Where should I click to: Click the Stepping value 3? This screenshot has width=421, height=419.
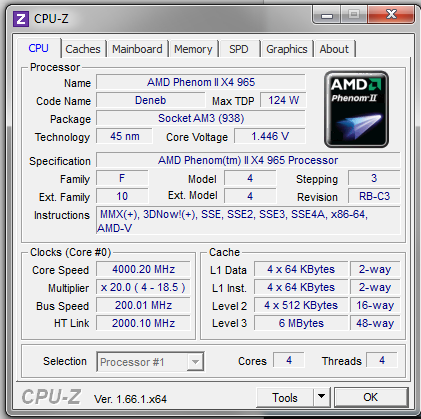click(x=374, y=178)
